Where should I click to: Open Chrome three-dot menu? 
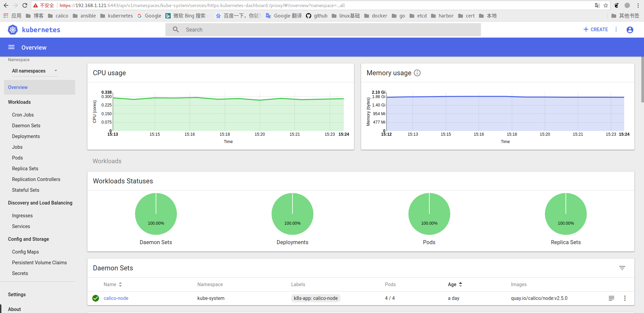tap(638, 5)
